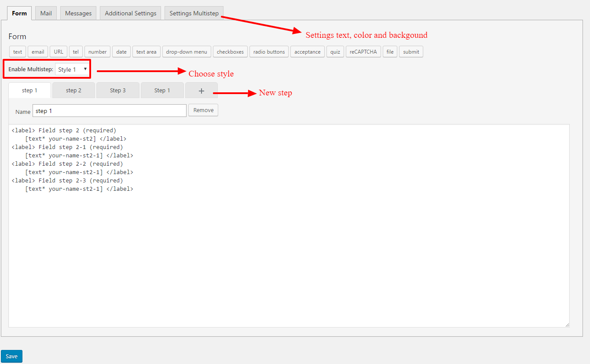Click the 'Form' section heading
The height and width of the screenshot is (364, 590).
tap(18, 36)
